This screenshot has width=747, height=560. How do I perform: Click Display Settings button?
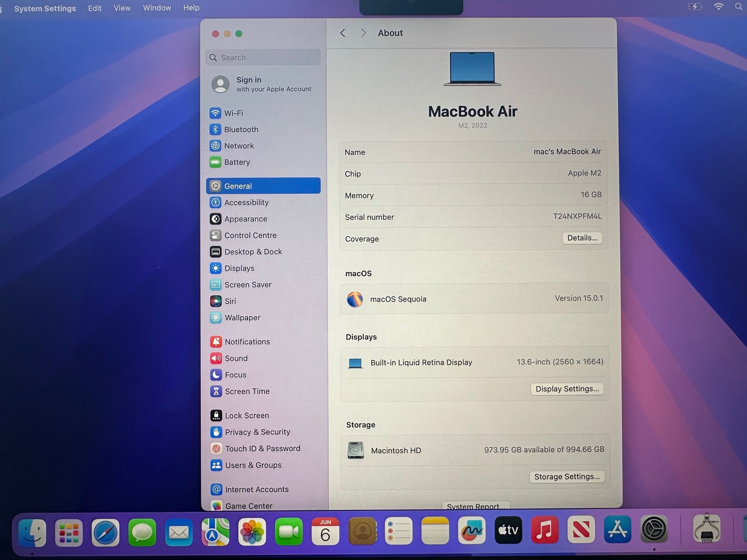[x=567, y=389]
